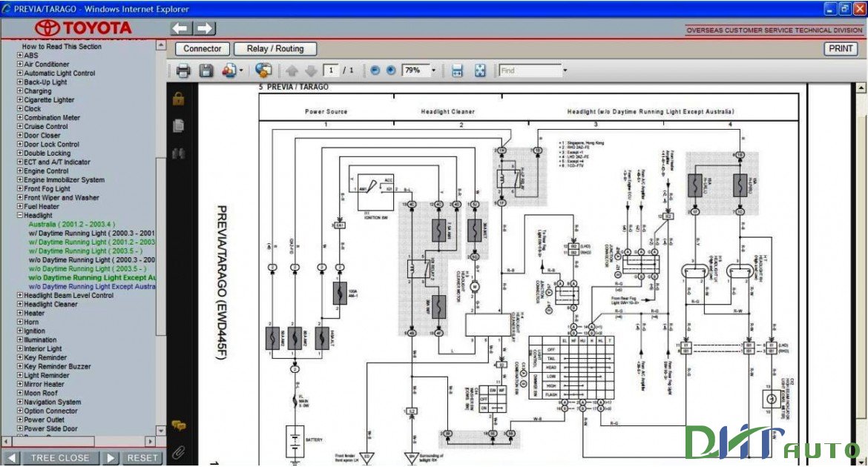
Task: Click the PDF print icon
Action: pos(183,70)
